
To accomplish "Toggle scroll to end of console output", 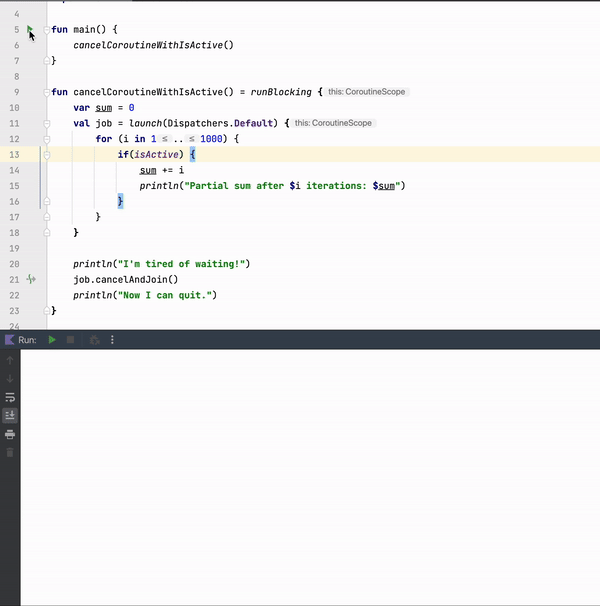I will click(10, 415).
